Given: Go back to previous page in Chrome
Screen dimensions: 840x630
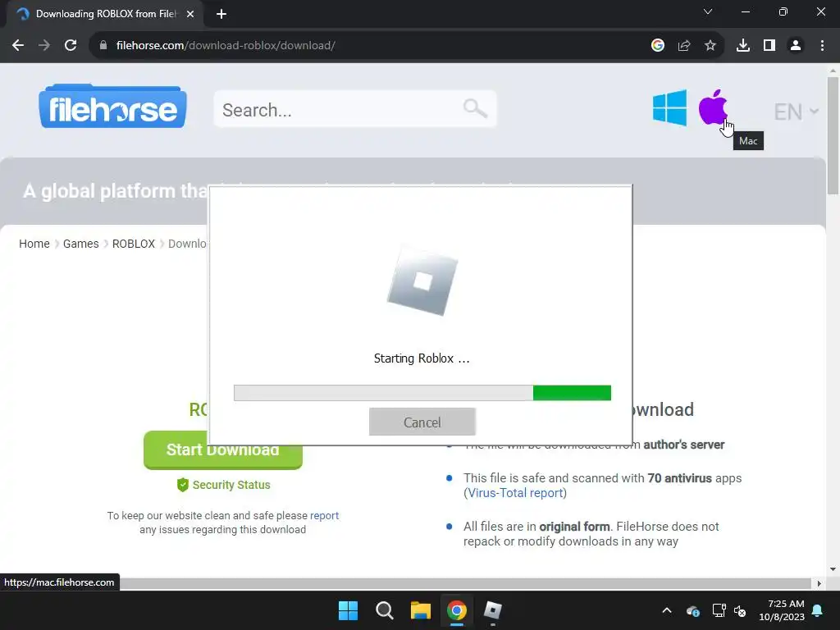Looking at the screenshot, I should coord(18,46).
